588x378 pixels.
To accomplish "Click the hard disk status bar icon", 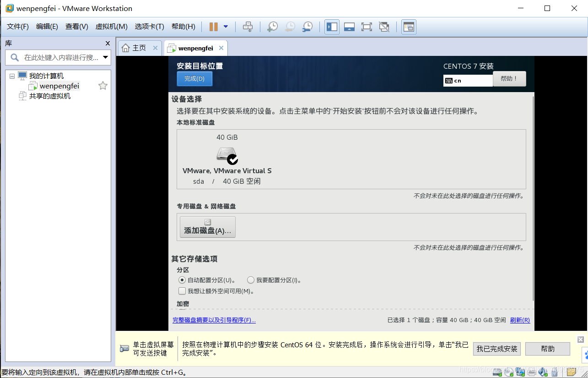I will pyautogui.click(x=498, y=372).
